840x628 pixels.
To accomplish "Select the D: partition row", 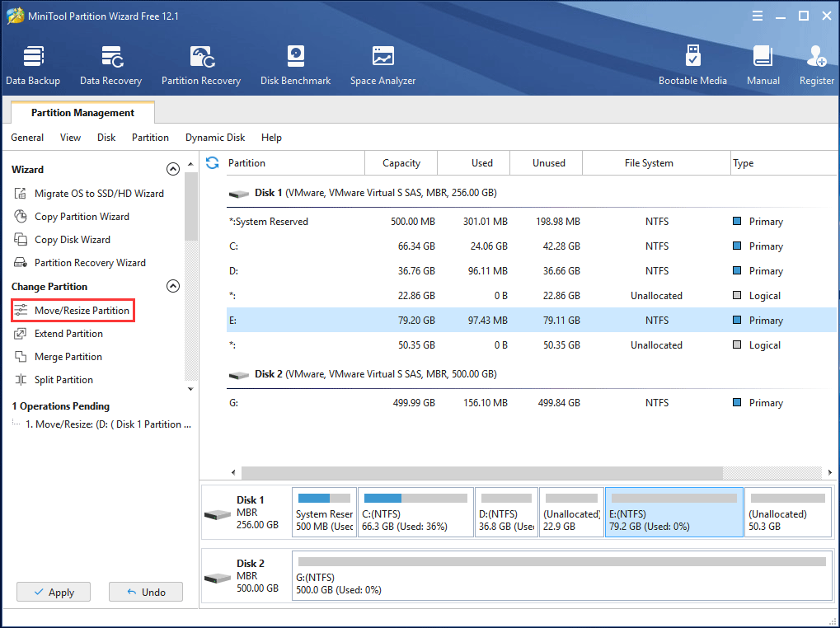I will (531, 271).
